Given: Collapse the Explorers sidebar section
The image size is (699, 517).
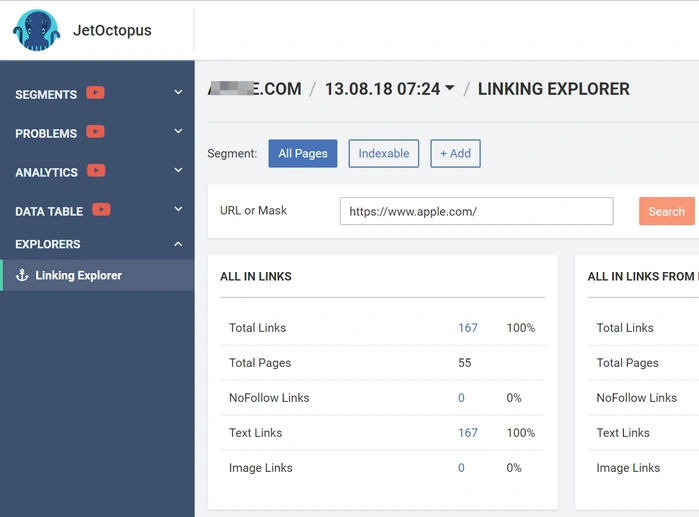Looking at the screenshot, I should click(x=178, y=244).
